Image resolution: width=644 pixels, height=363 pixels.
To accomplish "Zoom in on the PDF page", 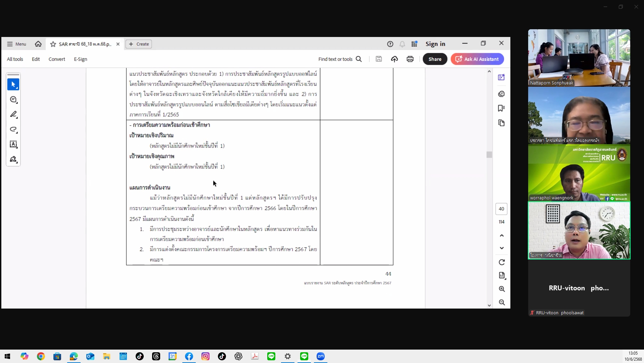I will pyautogui.click(x=502, y=289).
